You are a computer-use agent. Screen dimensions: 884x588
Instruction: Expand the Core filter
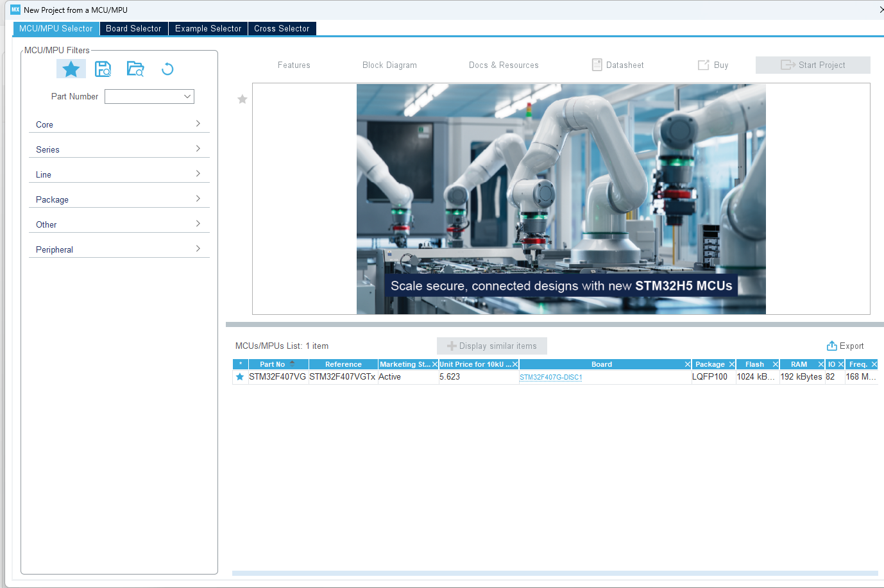(119, 124)
